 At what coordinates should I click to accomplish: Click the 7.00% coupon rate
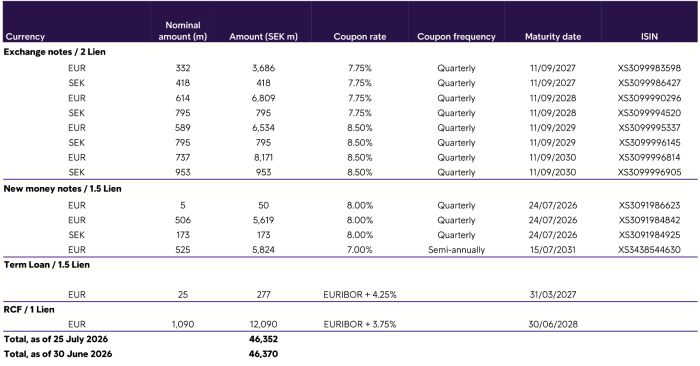tap(360, 250)
